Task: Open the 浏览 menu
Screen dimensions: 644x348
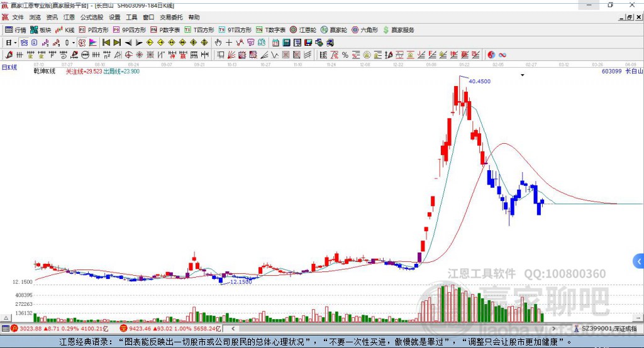Action: click(x=35, y=17)
